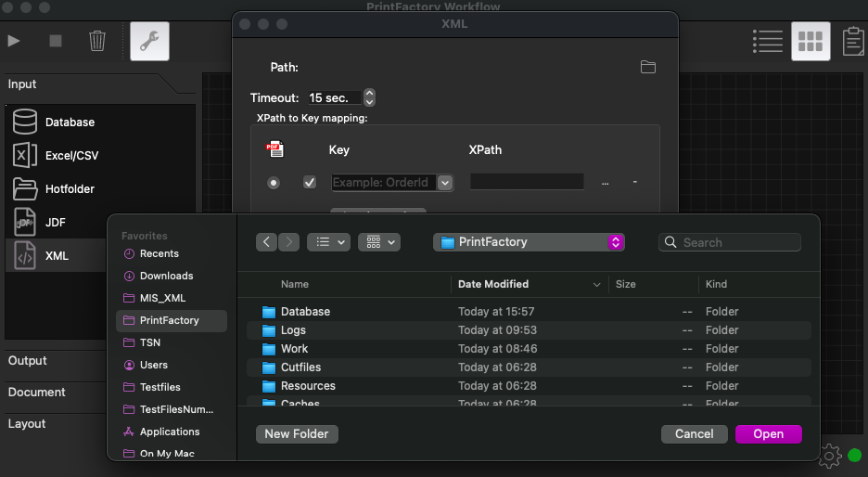
Task: Sort files by Kind column
Action: (716, 284)
